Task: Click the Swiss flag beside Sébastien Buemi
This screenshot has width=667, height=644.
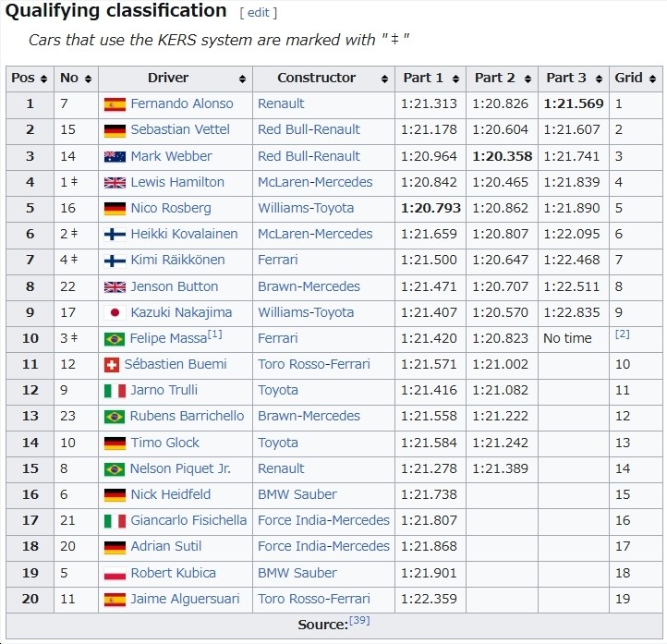Action: [112, 365]
